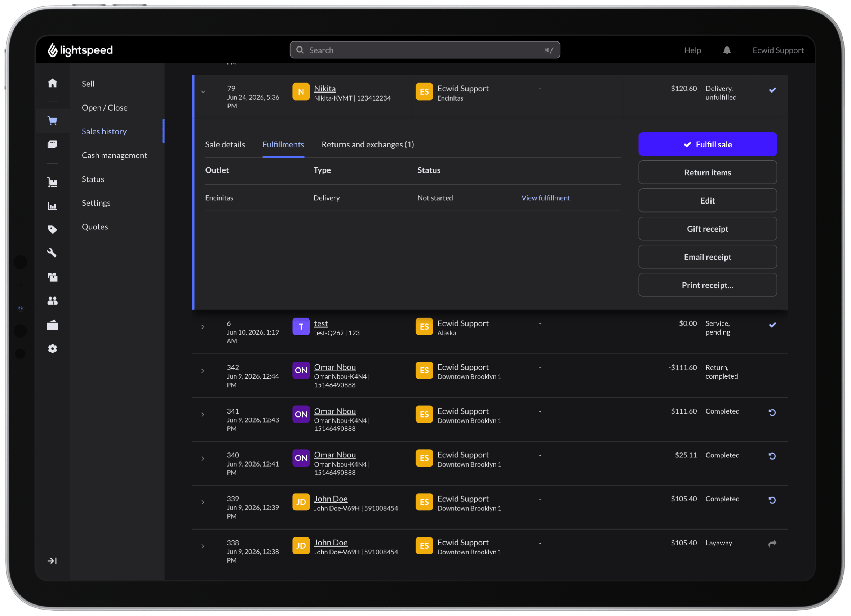Click the T avatar for test customer
Viewport: 851px width, 616px height.
coord(301,327)
